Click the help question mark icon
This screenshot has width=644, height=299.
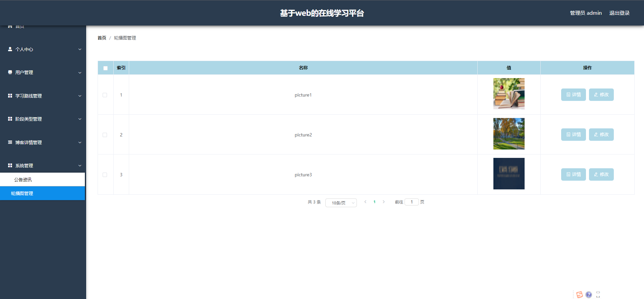point(589,295)
